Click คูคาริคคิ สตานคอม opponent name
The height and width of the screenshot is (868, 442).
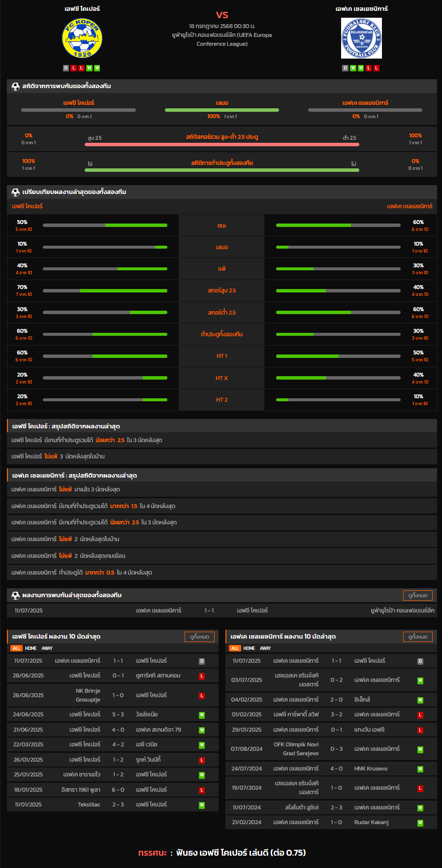point(158,675)
